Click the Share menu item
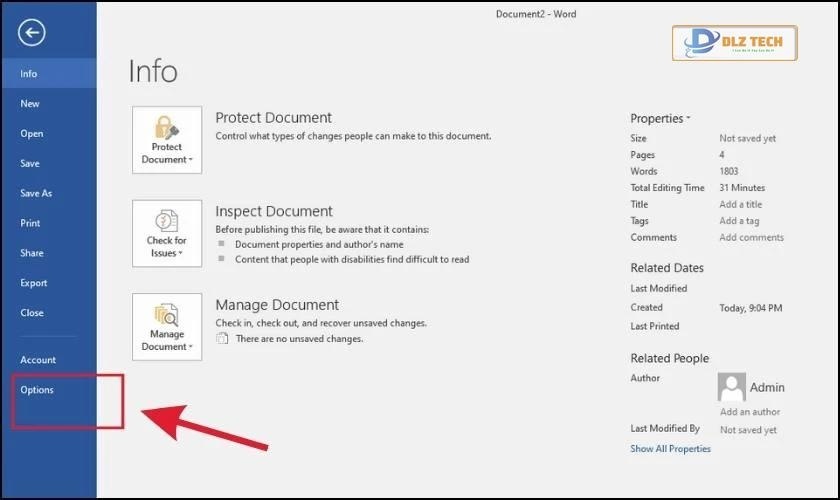The width and height of the screenshot is (840, 500). click(x=32, y=253)
